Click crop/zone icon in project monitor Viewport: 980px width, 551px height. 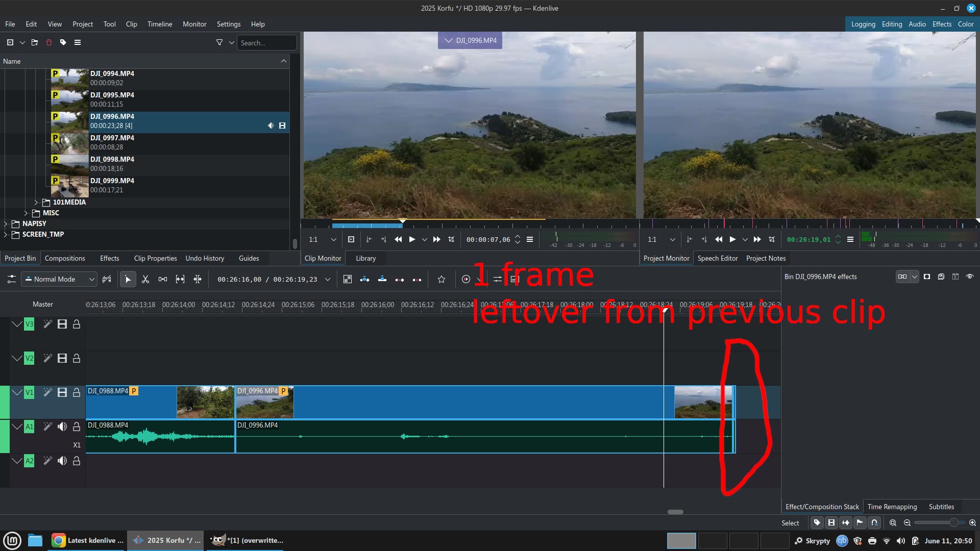pos(772,239)
